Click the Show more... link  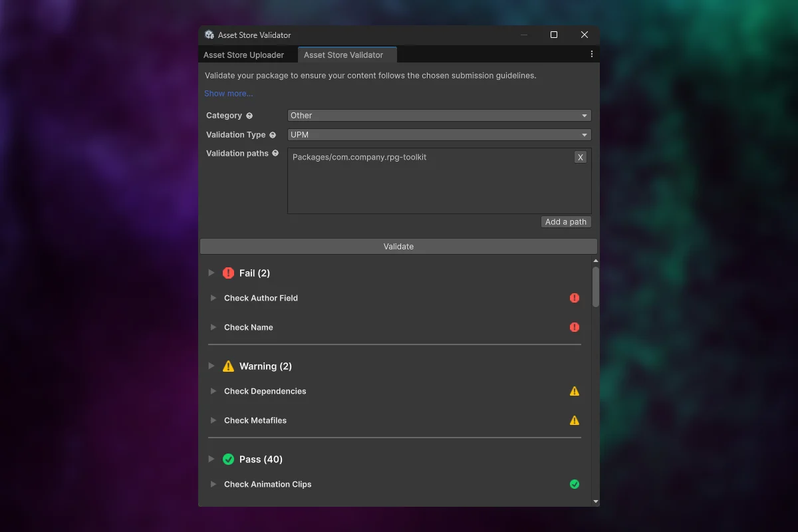coord(228,94)
